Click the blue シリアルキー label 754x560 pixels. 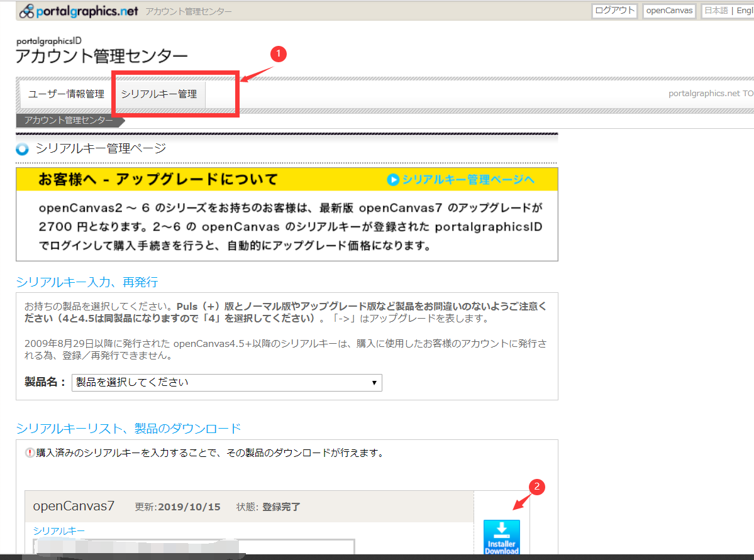pos(58,530)
